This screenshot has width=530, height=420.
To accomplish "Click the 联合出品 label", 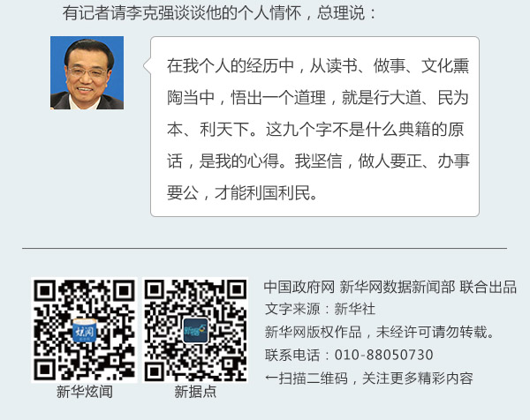I will (x=488, y=287).
